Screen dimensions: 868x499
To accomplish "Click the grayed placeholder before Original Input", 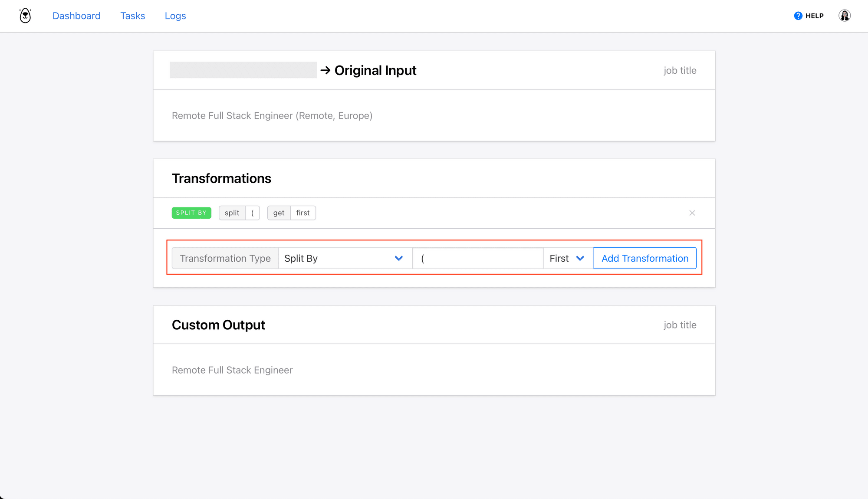I will click(243, 70).
